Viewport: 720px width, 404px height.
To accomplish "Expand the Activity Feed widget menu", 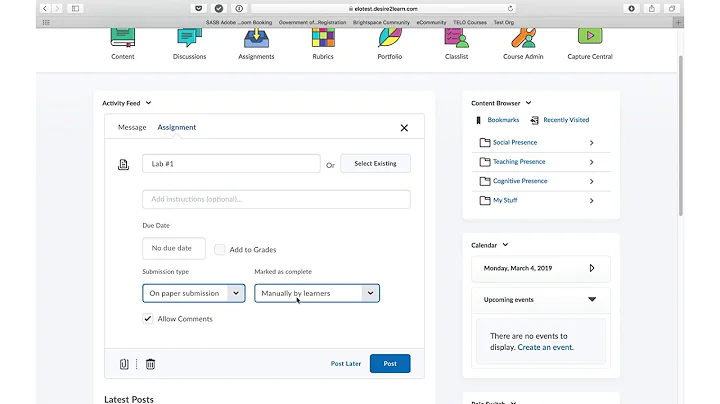I will pos(148,103).
